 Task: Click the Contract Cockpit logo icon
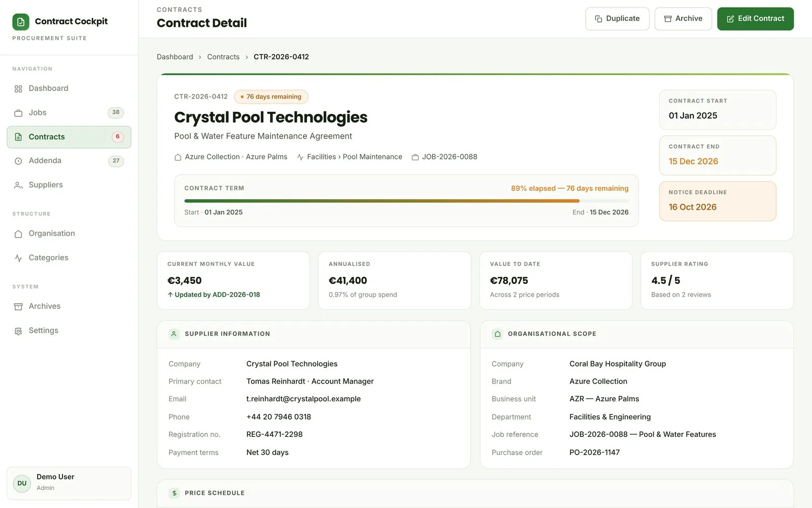(x=21, y=22)
